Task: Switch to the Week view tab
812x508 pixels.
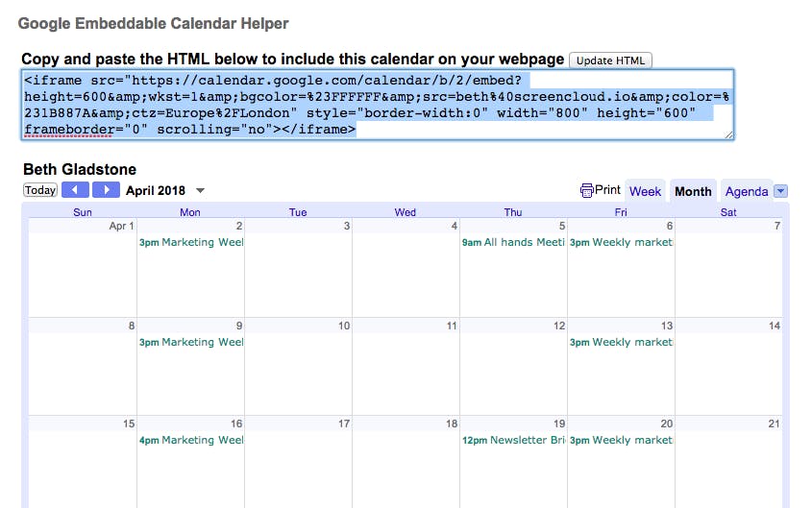Action: click(x=645, y=191)
